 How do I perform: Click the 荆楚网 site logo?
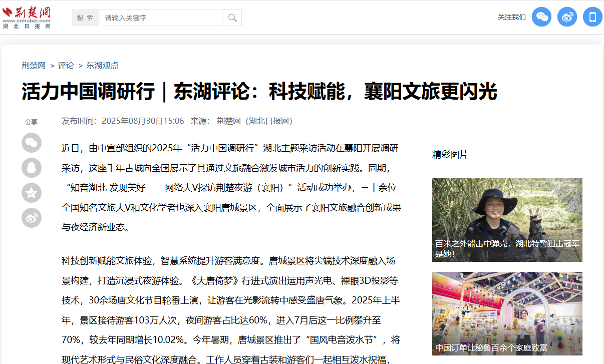[x=27, y=17]
